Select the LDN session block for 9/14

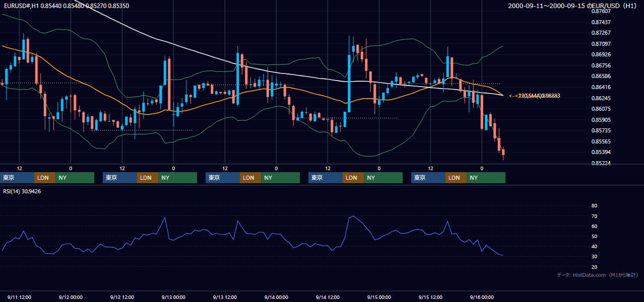click(353, 178)
